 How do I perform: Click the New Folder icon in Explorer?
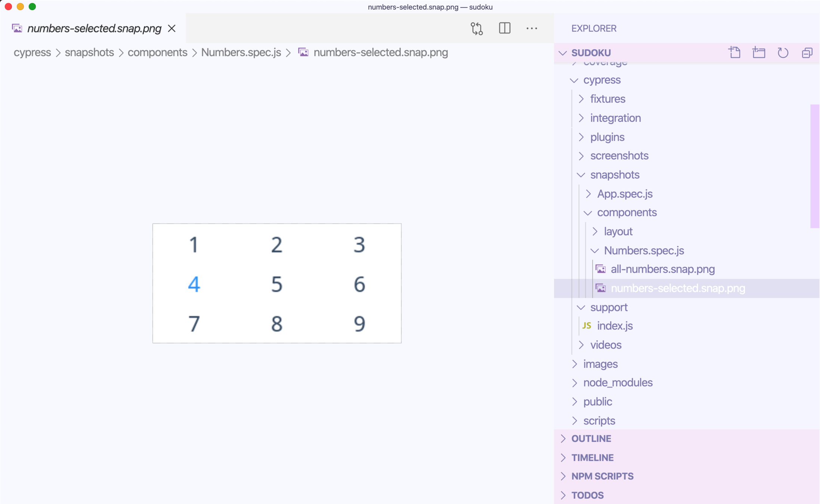click(x=759, y=53)
